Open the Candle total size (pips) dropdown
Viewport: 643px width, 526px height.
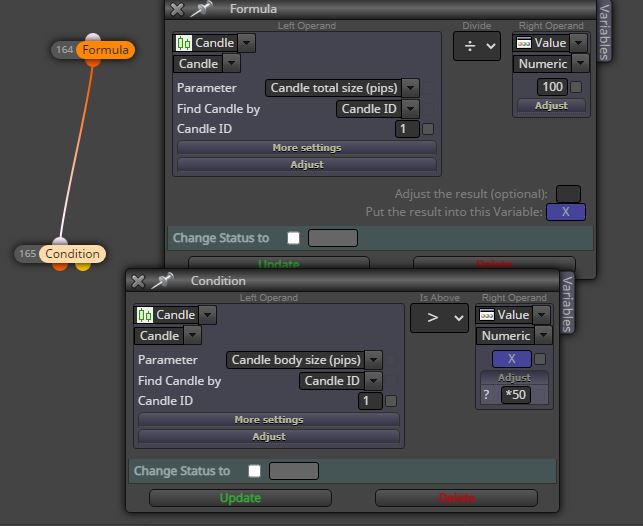(x=410, y=88)
